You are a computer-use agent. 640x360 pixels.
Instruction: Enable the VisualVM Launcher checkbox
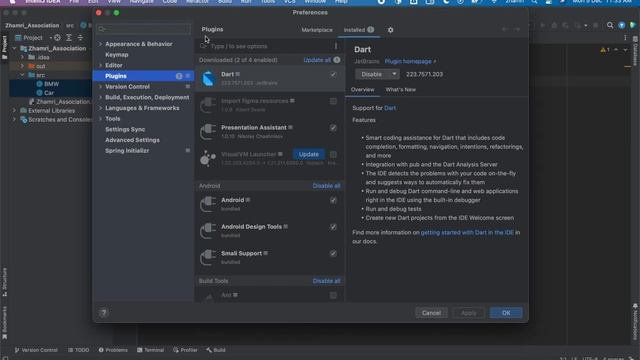coord(333,155)
